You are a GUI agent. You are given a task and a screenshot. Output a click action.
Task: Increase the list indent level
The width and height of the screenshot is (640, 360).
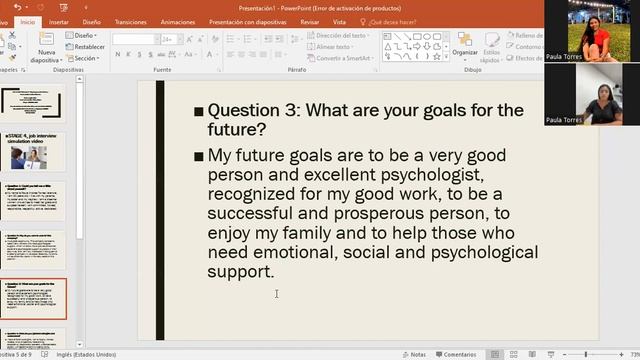coord(279,39)
